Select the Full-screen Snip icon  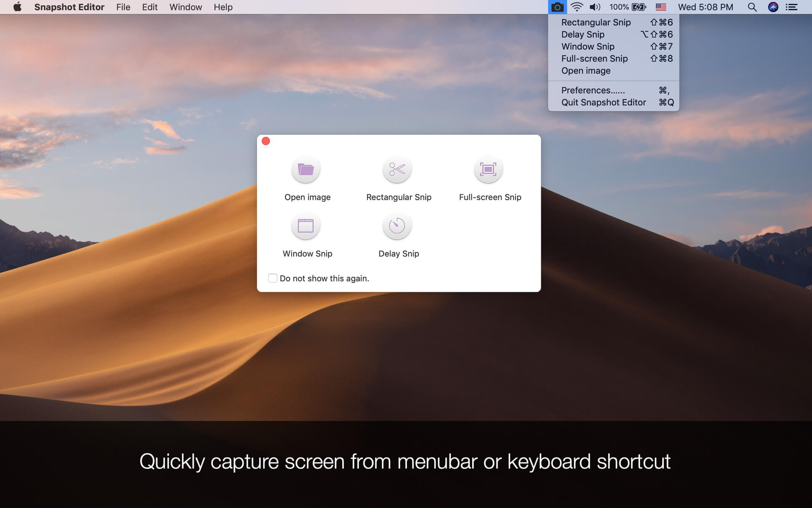(x=488, y=169)
